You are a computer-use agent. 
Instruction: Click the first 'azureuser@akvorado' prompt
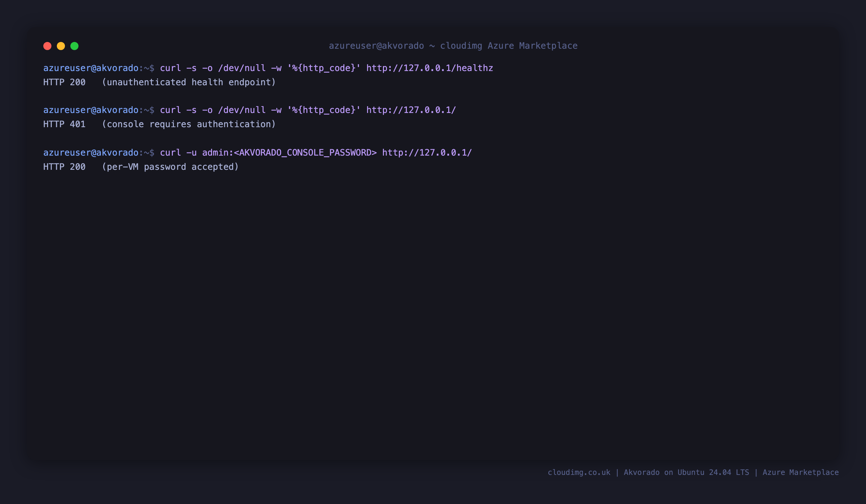pyautogui.click(x=91, y=68)
